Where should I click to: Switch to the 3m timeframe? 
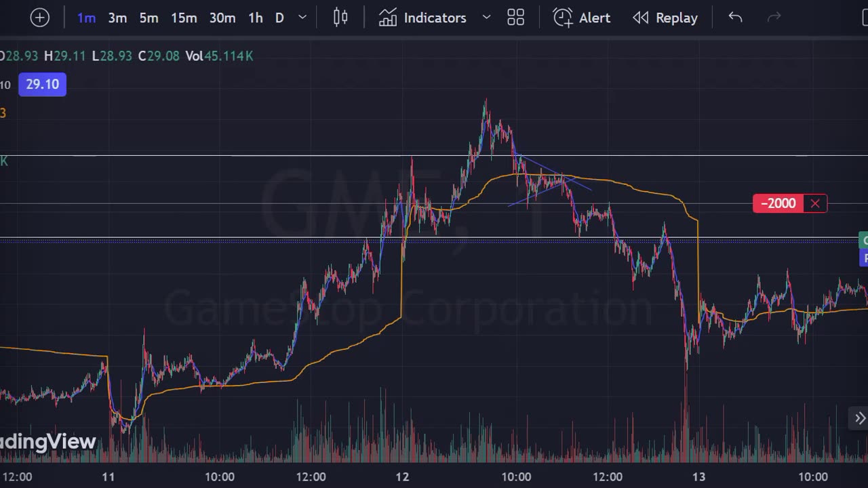[x=117, y=18]
